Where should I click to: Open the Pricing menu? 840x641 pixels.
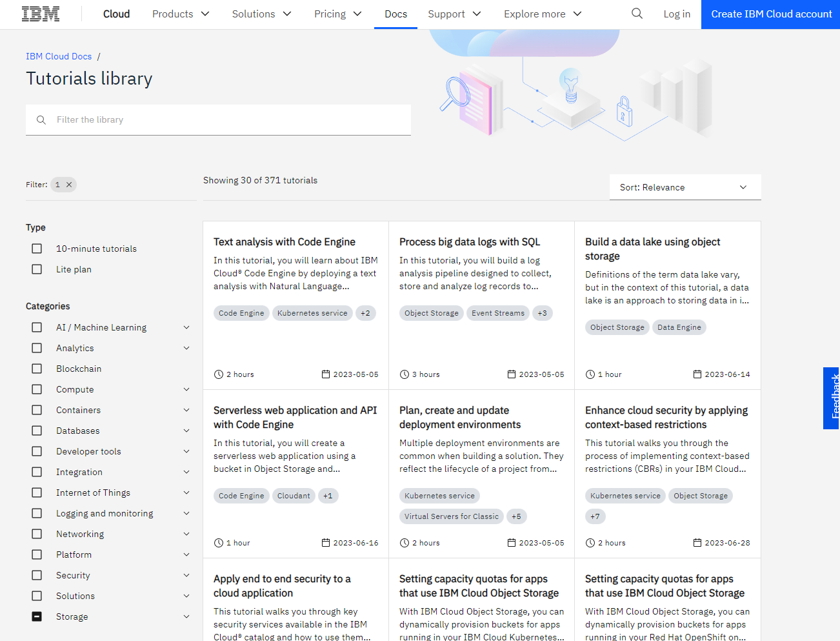pyautogui.click(x=338, y=14)
